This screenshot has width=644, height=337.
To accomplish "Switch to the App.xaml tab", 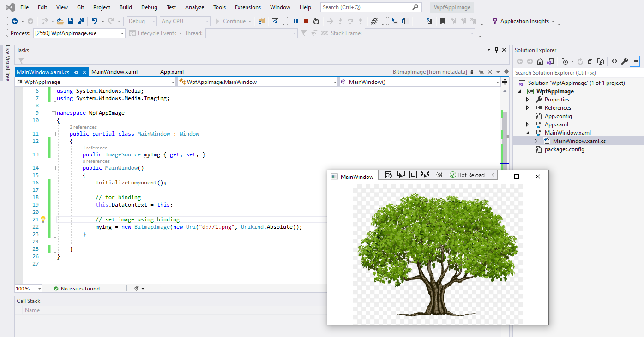I will point(172,72).
